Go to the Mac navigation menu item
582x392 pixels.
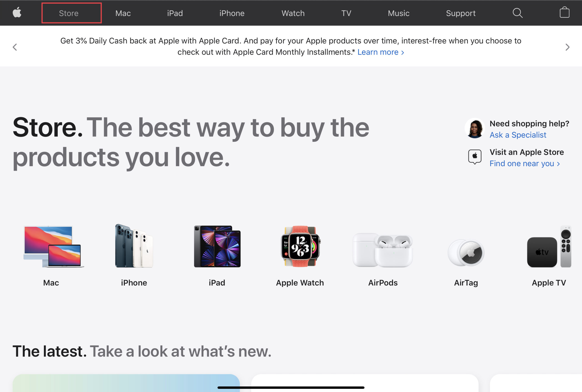pyautogui.click(x=123, y=13)
